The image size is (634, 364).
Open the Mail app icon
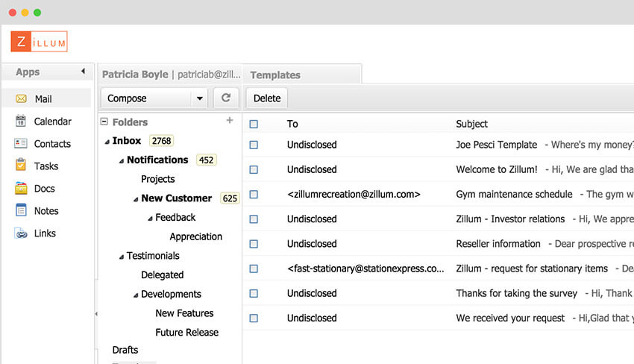pyautogui.click(x=21, y=98)
